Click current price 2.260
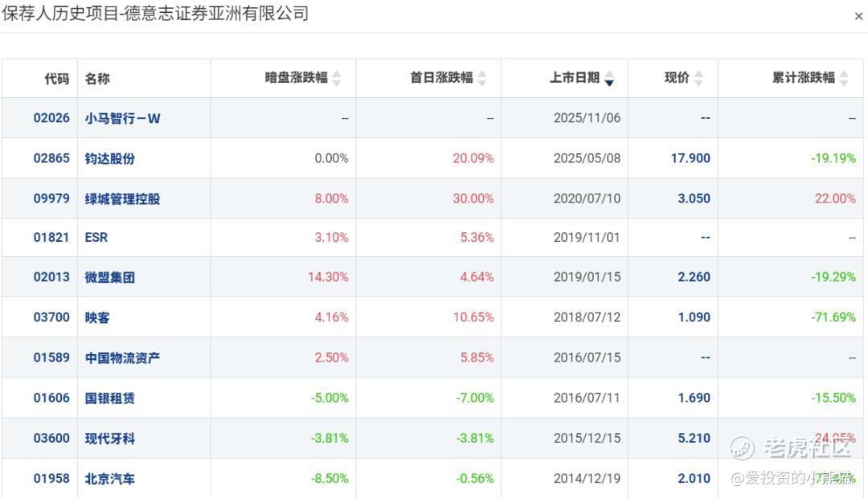 tap(694, 277)
